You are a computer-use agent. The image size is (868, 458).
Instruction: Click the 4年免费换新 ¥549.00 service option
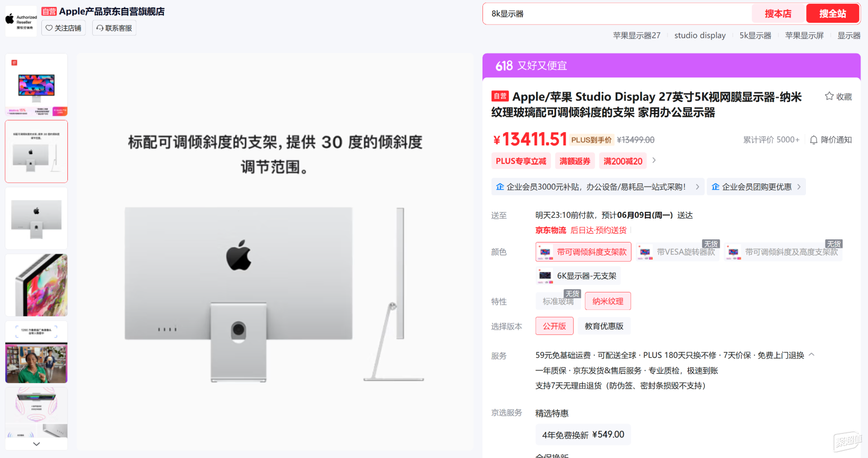tap(583, 435)
